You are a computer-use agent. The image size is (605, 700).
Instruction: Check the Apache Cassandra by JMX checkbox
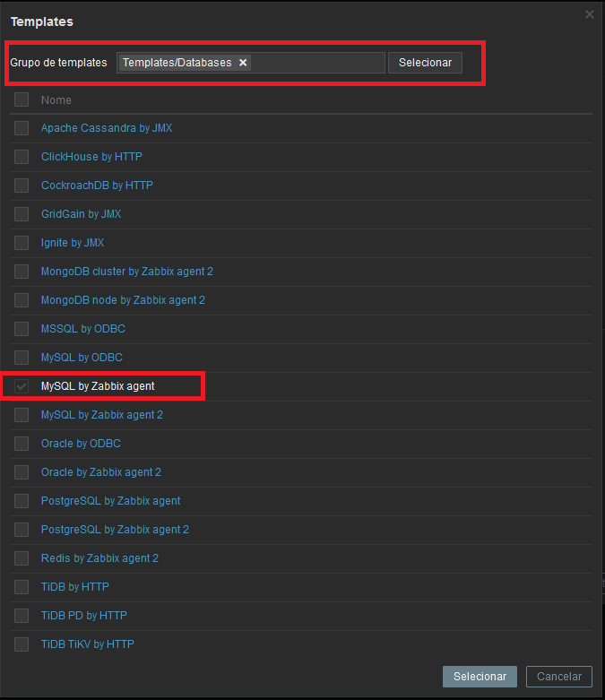coord(22,128)
